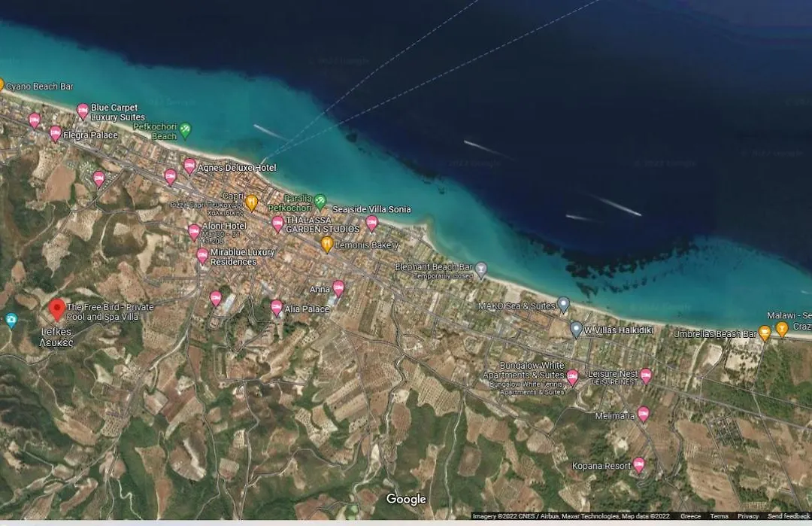812x526 pixels.
Task: Click the Agnes Deluxe Hotel pin
Action: click(189, 166)
